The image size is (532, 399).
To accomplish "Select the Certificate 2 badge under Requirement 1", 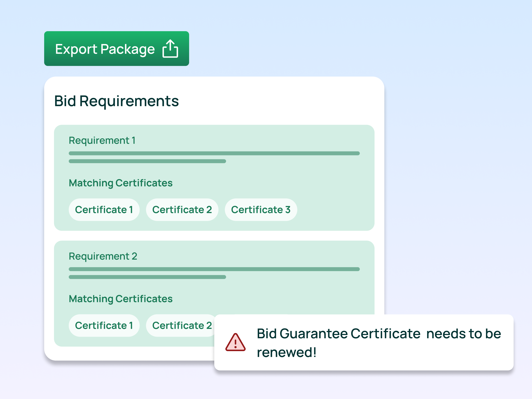I will coord(182,210).
